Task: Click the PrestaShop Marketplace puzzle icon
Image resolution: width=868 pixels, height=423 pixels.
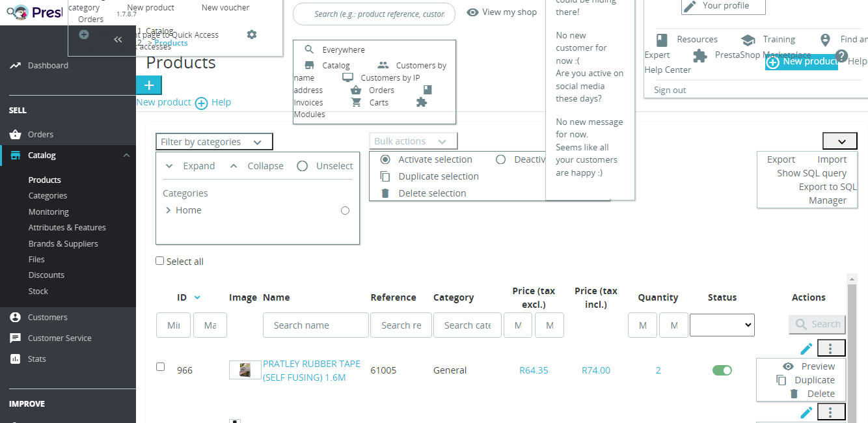Action: click(x=700, y=55)
